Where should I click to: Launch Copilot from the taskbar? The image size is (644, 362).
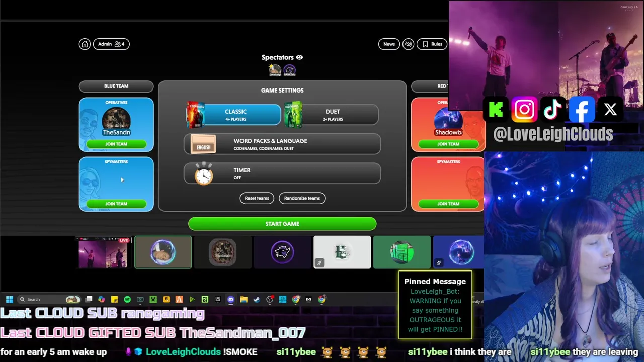(x=101, y=299)
